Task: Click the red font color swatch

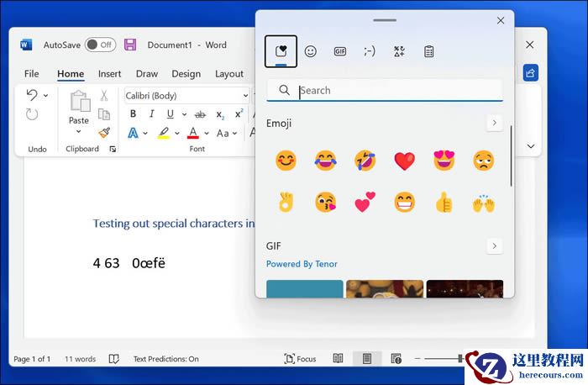Action: coord(193,134)
